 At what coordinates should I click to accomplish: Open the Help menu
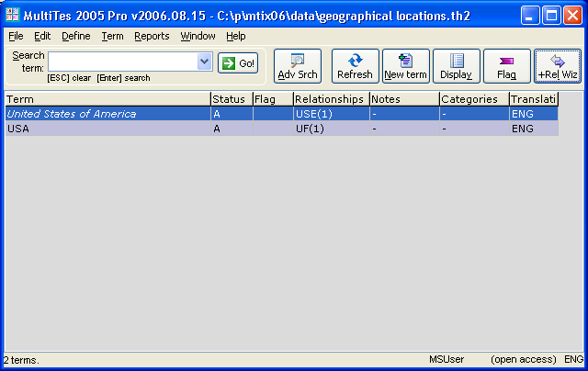coord(236,36)
